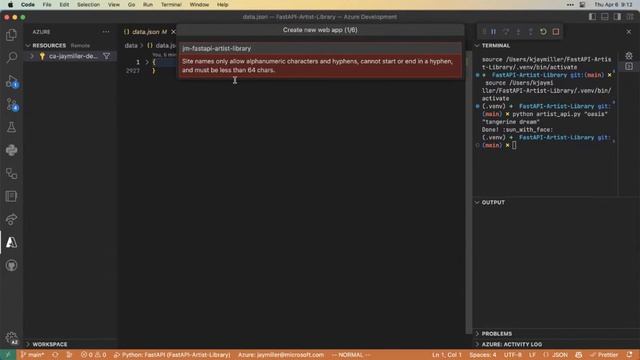The width and height of the screenshot is (640, 360).
Task: Open Customize Layout icon
Action: 630,17
